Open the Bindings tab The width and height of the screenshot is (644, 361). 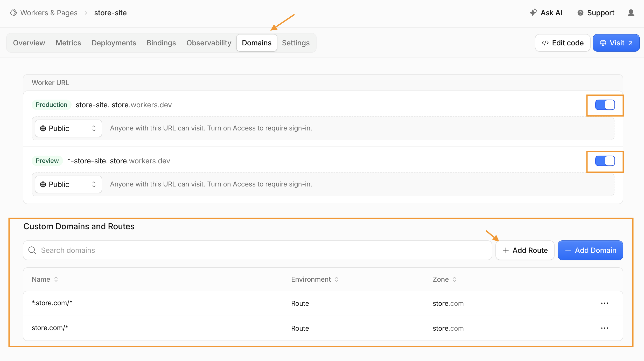(161, 43)
